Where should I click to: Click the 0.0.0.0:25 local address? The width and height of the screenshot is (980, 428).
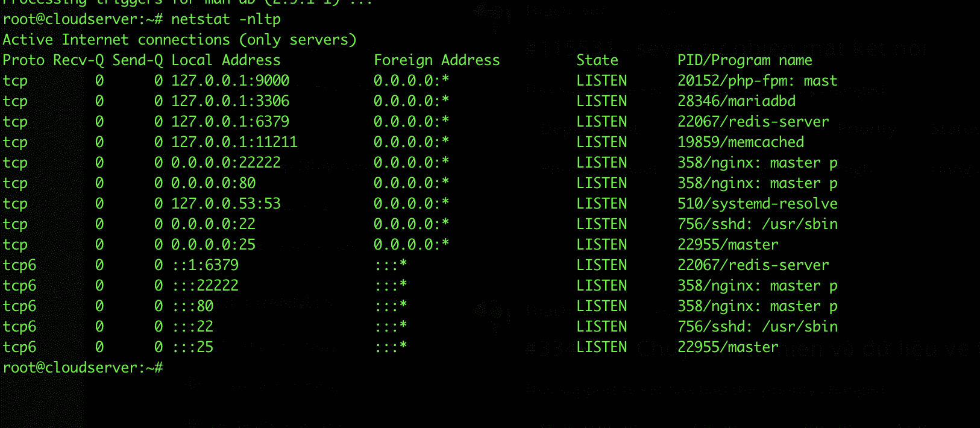coord(213,245)
